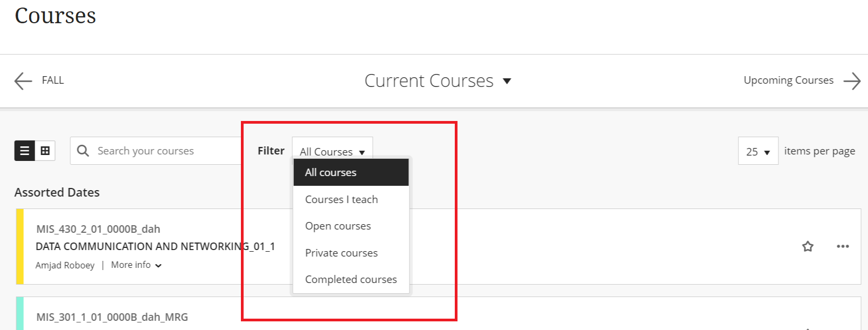Expand More info for Amjad Roboey's course

click(x=136, y=265)
